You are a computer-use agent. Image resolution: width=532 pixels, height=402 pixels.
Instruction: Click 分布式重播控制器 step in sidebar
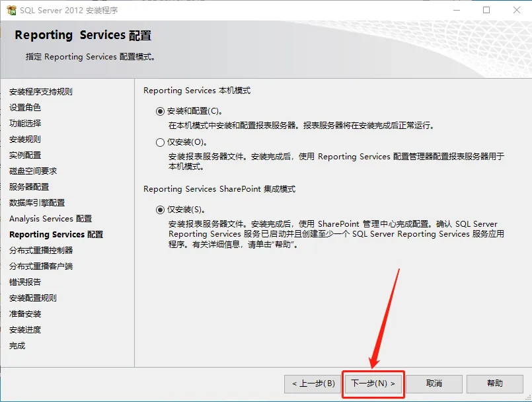41,250
